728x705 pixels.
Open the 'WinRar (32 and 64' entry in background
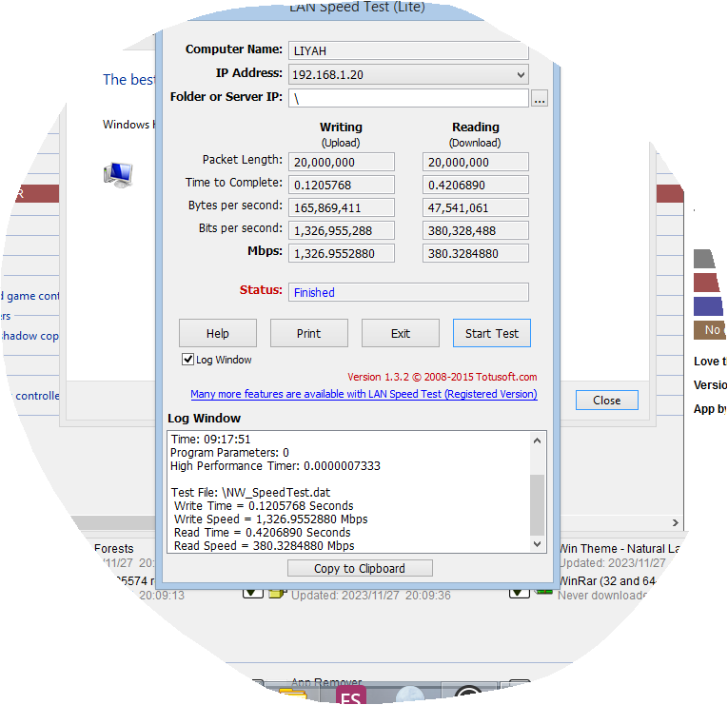click(607, 581)
